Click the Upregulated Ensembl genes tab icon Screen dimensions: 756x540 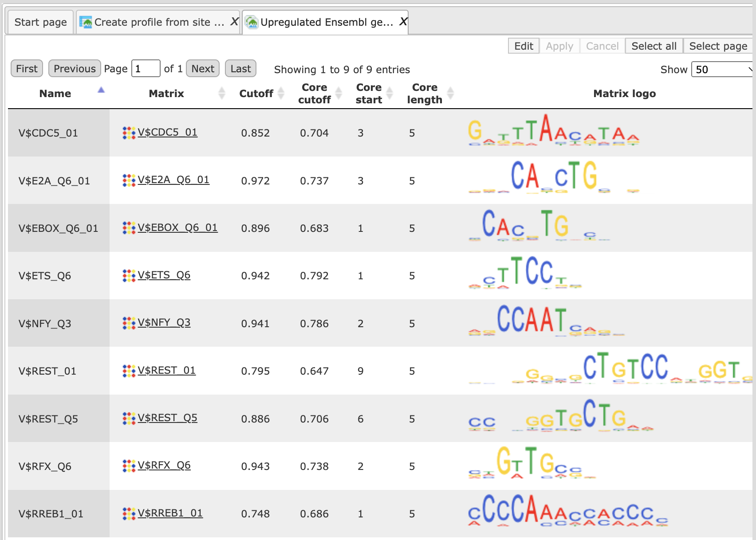252,22
